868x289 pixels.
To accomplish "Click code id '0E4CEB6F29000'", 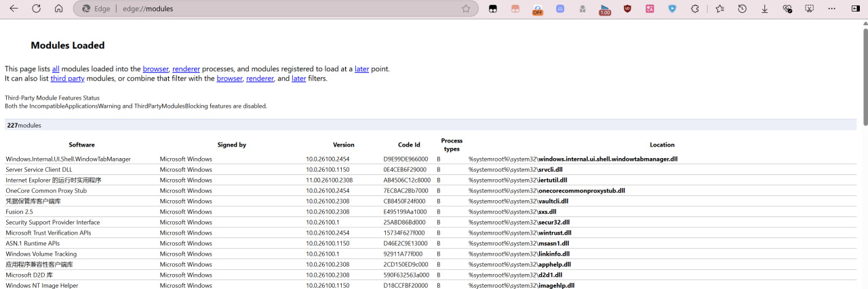I will [x=405, y=170].
